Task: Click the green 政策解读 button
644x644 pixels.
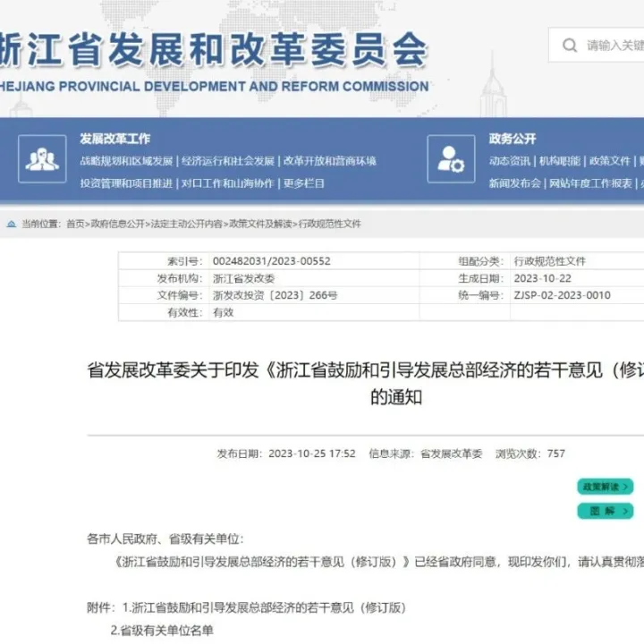Action: [605, 487]
